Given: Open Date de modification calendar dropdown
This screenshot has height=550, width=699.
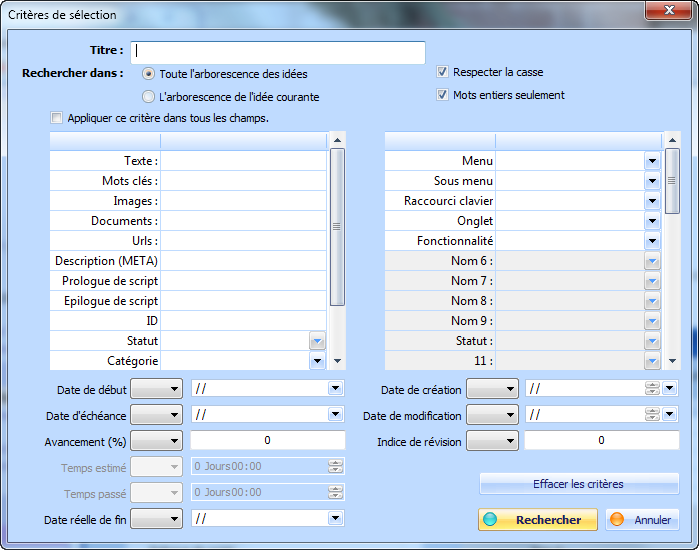Looking at the screenshot, I should click(670, 414).
